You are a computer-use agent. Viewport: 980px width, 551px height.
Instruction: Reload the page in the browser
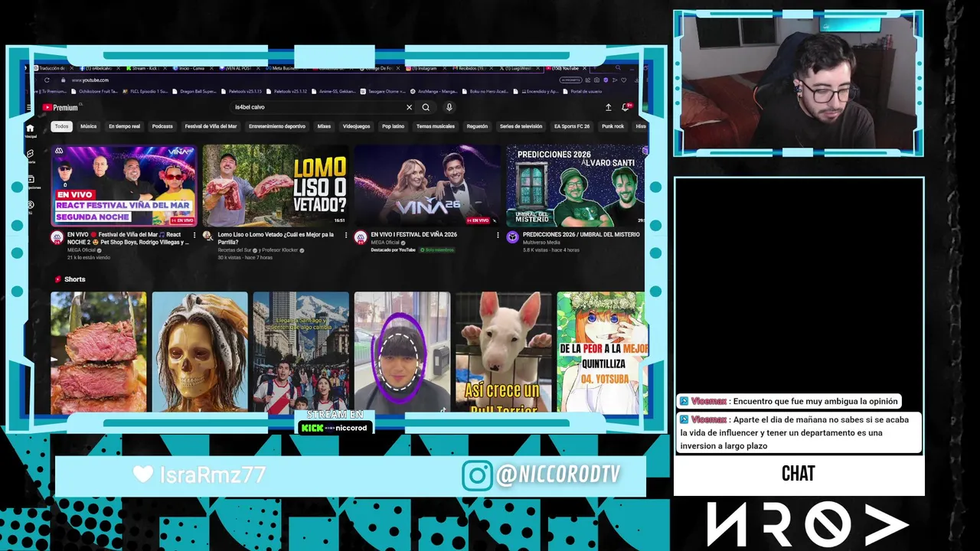click(47, 80)
